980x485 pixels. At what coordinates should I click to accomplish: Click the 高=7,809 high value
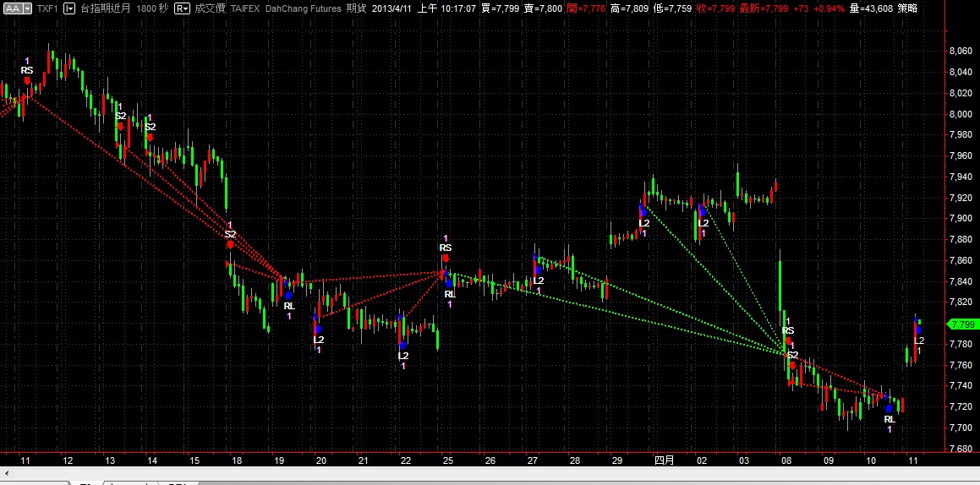click(x=631, y=8)
